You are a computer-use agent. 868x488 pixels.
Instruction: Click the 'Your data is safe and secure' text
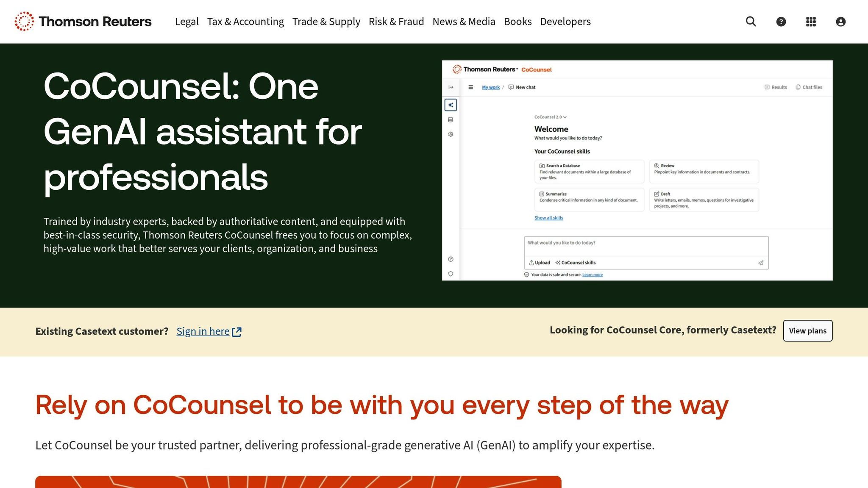tap(556, 274)
